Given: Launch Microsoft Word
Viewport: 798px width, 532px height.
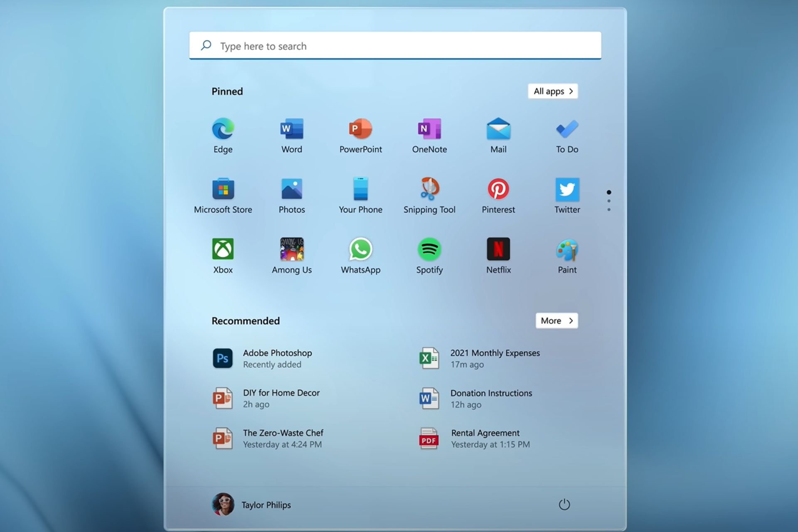Looking at the screenshot, I should [291, 133].
